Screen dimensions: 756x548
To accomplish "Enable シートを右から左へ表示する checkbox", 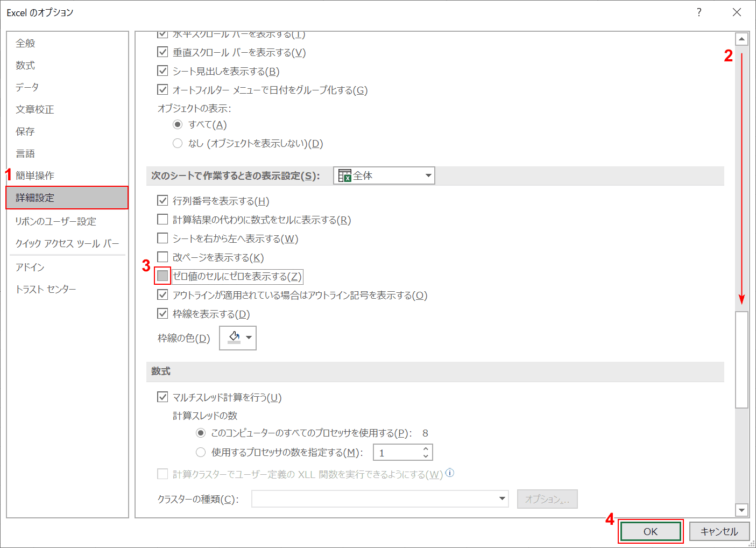I will [x=162, y=238].
